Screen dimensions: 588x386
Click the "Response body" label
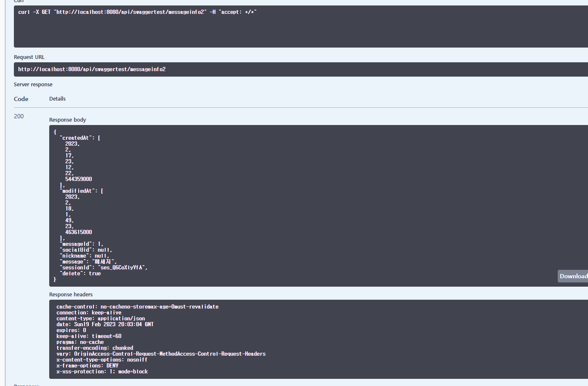(x=68, y=120)
